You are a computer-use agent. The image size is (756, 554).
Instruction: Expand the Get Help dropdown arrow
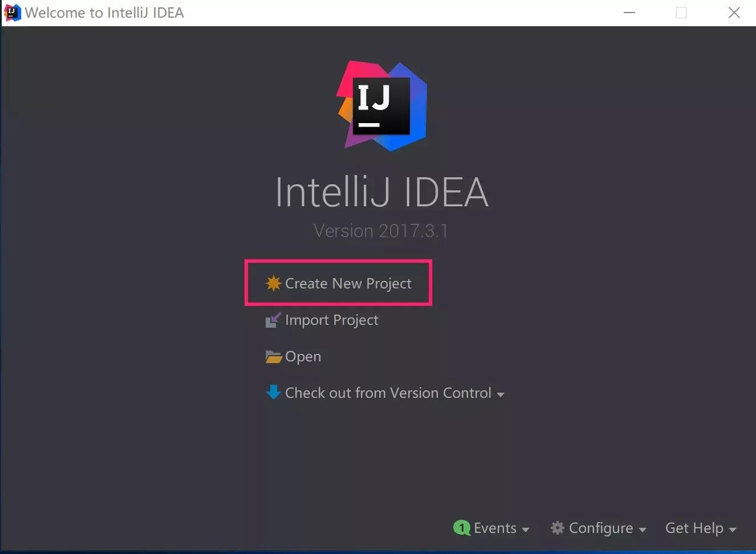pyautogui.click(x=732, y=529)
